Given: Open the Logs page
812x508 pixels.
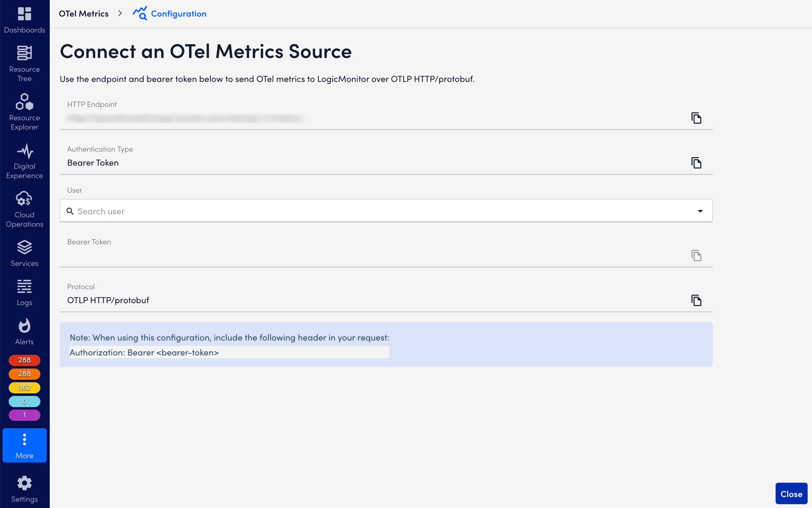Looking at the screenshot, I should point(24,293).
